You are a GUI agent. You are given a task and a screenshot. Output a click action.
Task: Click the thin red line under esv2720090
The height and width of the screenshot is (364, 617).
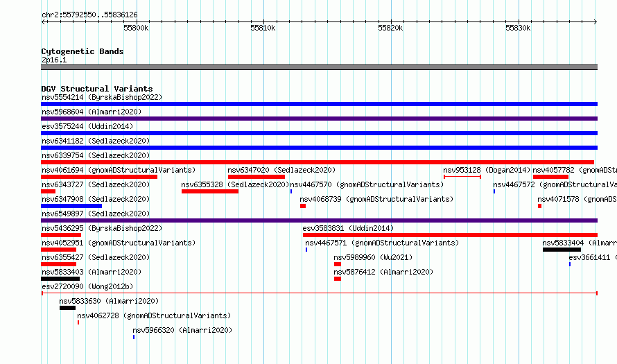(320, 293)
